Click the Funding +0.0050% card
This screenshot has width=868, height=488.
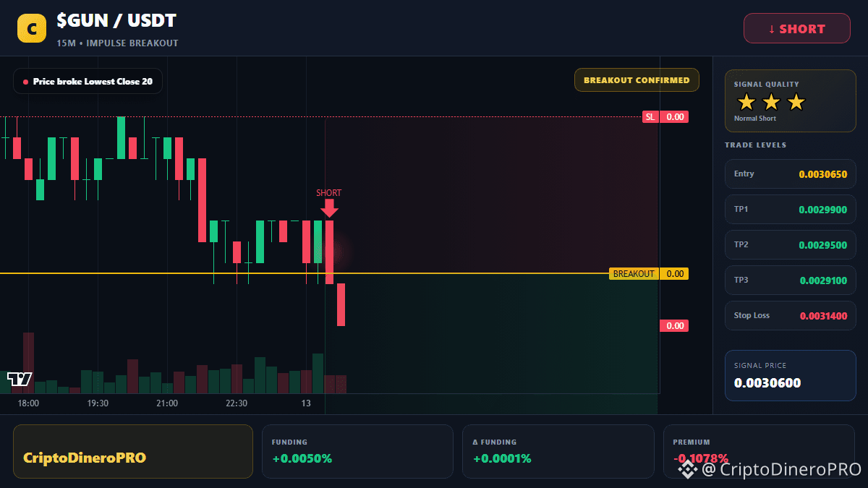pyautogui.click(x=357, y=451)
